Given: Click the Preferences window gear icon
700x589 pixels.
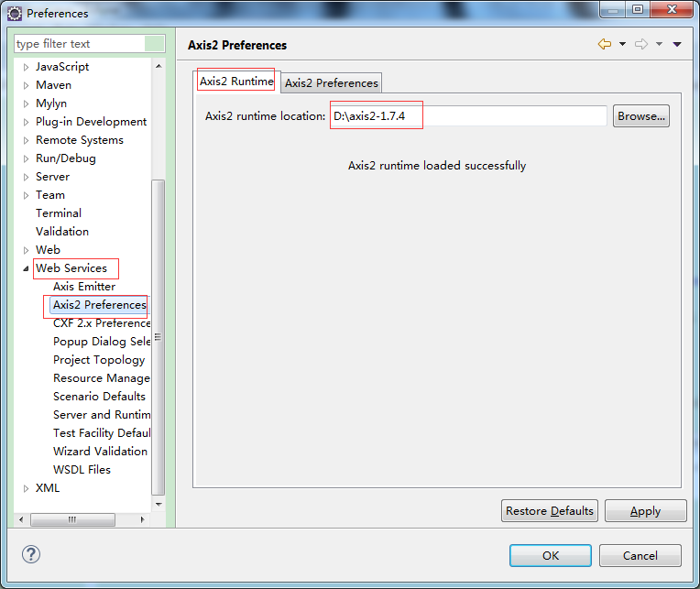Looking at the screenshot, I should click(15, 14).
